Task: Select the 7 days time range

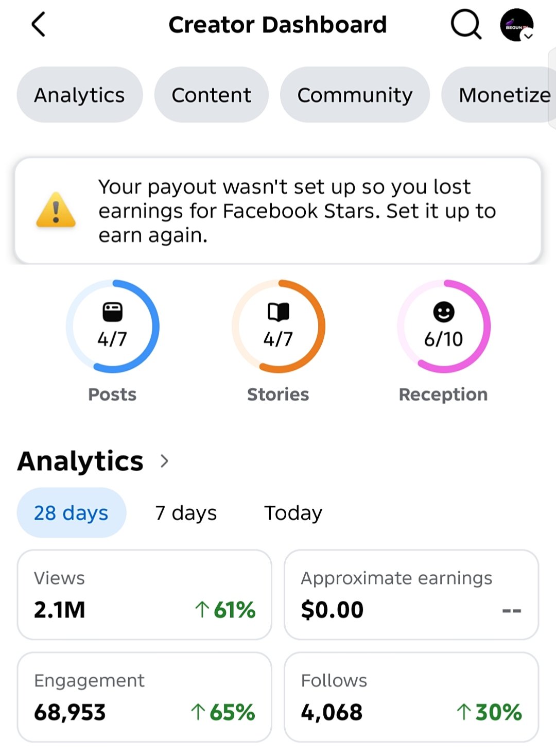Action: [186, 513]
